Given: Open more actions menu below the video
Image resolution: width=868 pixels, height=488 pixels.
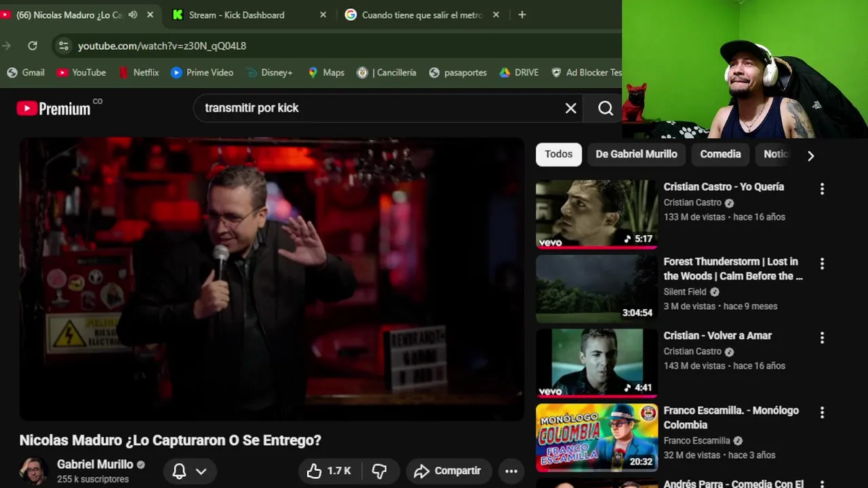Looking at the screenshot, I should pyautogui.click(x=511, y=471).
